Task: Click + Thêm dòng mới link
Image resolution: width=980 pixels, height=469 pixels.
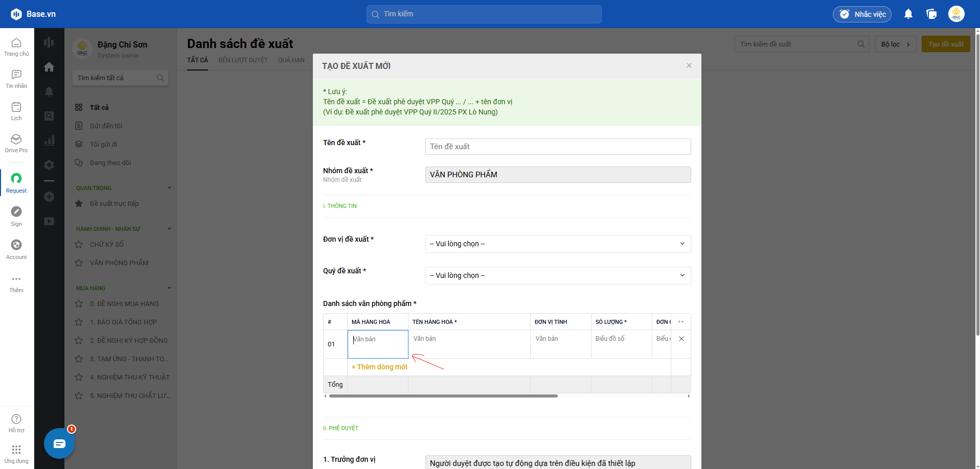Action: [379, 367]
